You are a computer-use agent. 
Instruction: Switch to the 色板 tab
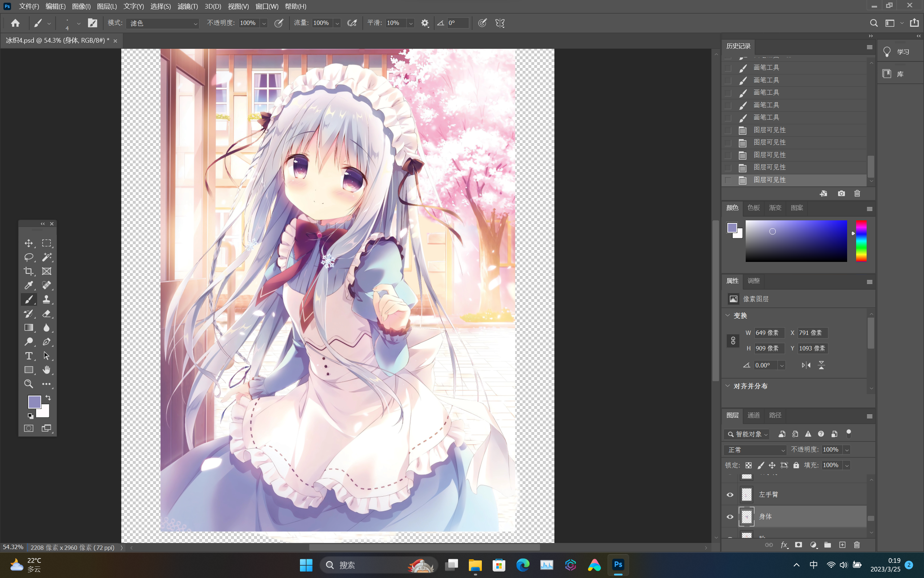pos(753,208)
